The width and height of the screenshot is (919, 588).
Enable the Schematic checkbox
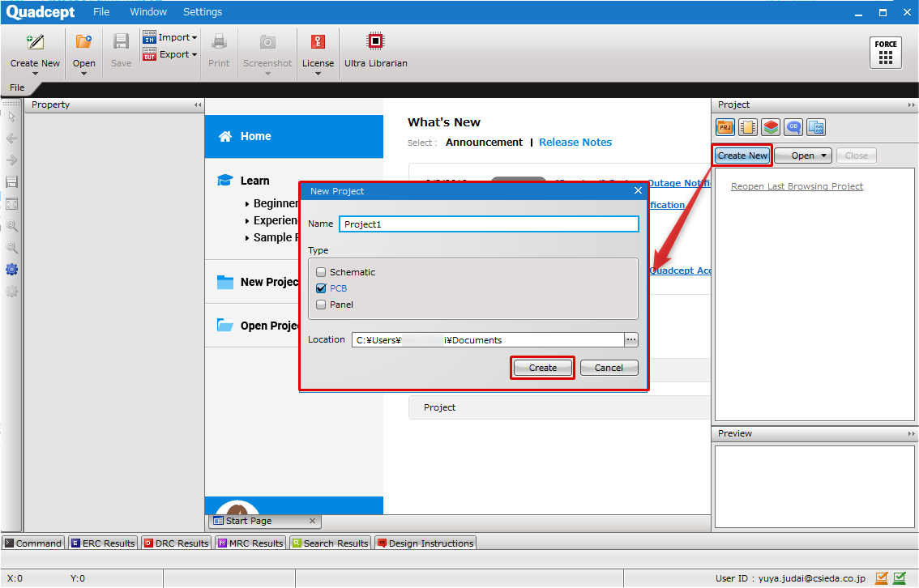pos(321,272)
